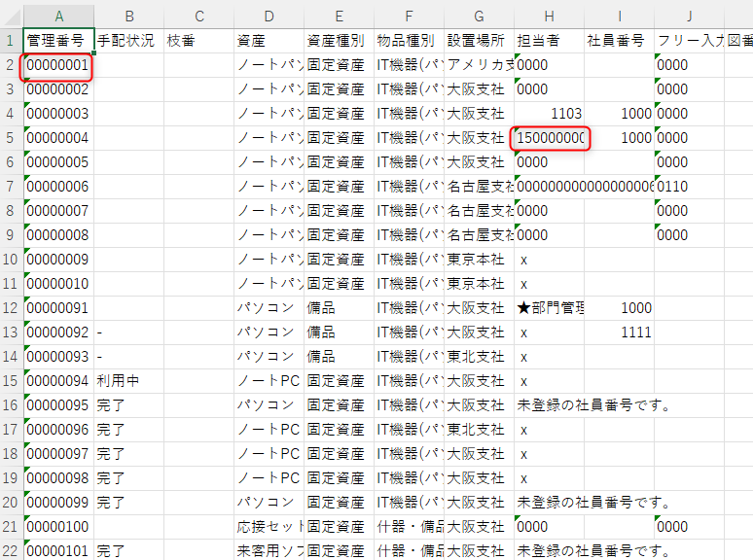Select the dash cell in row 13
The height and width of the screenshot is (560, 753).
128,332
